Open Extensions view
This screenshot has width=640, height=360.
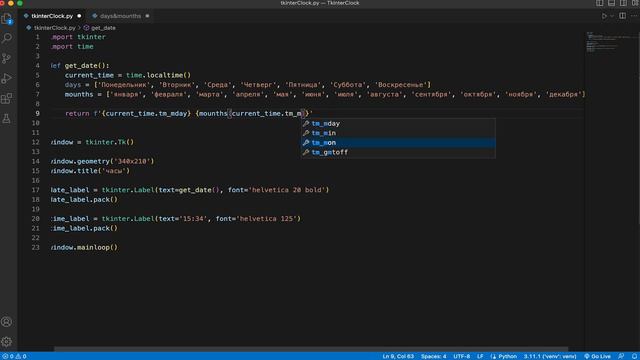[7, 98]
